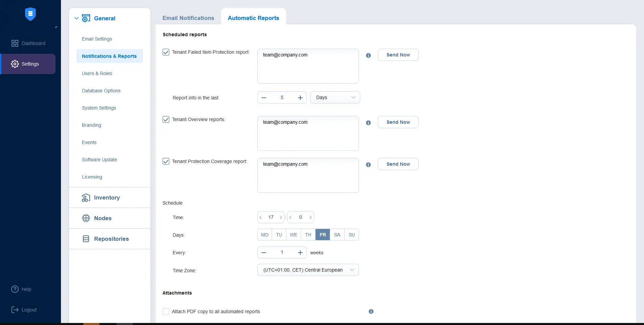Click email field for Tenant Overview reports

pyautogui.click(x=308, y=133)
